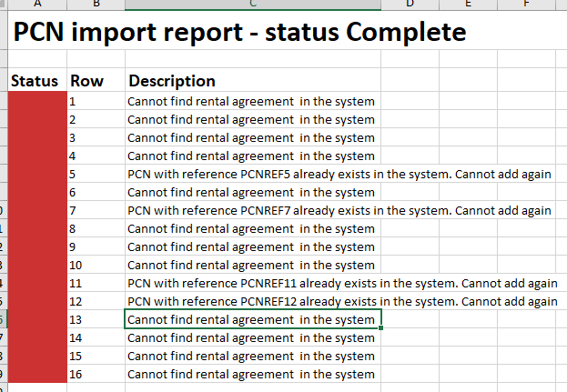Click the 'Row' header cell
567x392 pixels.
pyautogui.click(x=96, y=81)
